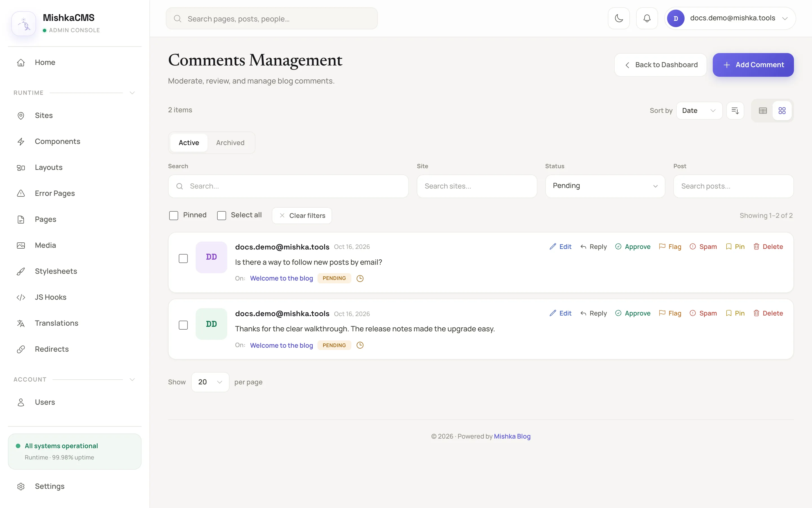Viewport: 812px width, 508px height.
Task: Clear filters button
Action: point(302,215)
